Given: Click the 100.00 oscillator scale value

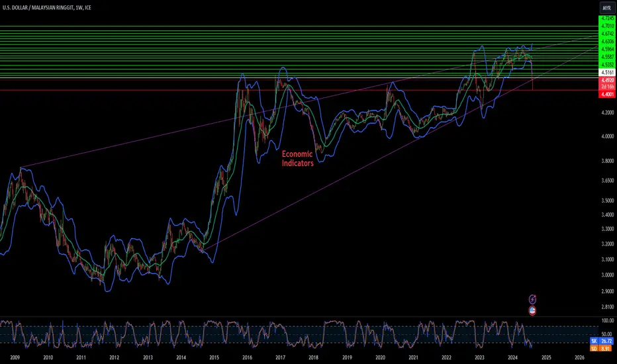Looking at the screenshot, I should [608, 321].
